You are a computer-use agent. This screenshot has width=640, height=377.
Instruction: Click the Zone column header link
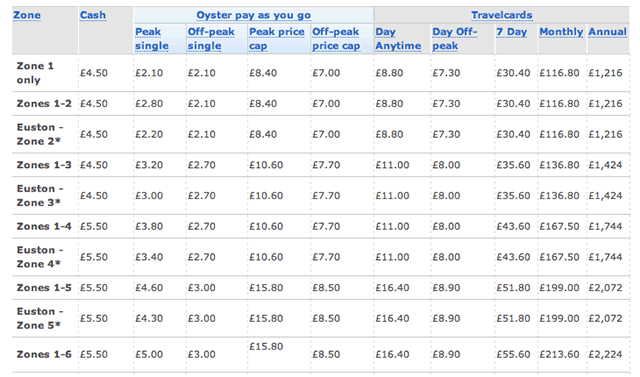[x=27, y=16]
